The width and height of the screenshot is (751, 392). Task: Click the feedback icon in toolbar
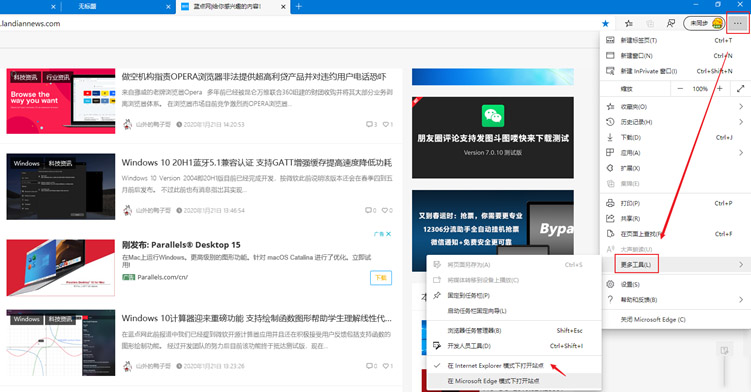coord(671,23)
